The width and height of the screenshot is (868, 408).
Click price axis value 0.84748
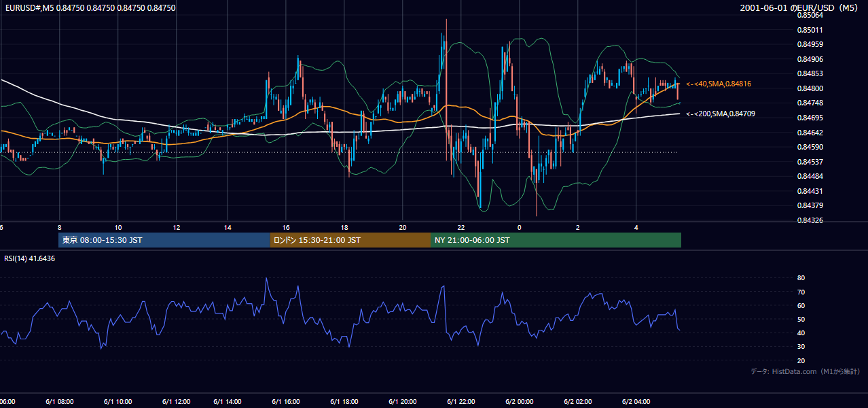click(x=810, y=103)
